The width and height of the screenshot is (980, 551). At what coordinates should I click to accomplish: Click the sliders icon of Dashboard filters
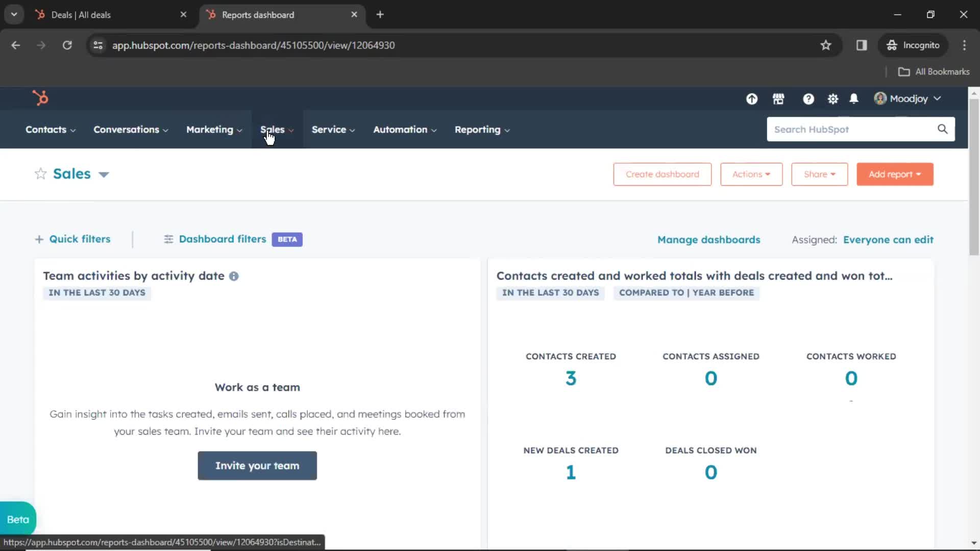click(x=168, y=239)
